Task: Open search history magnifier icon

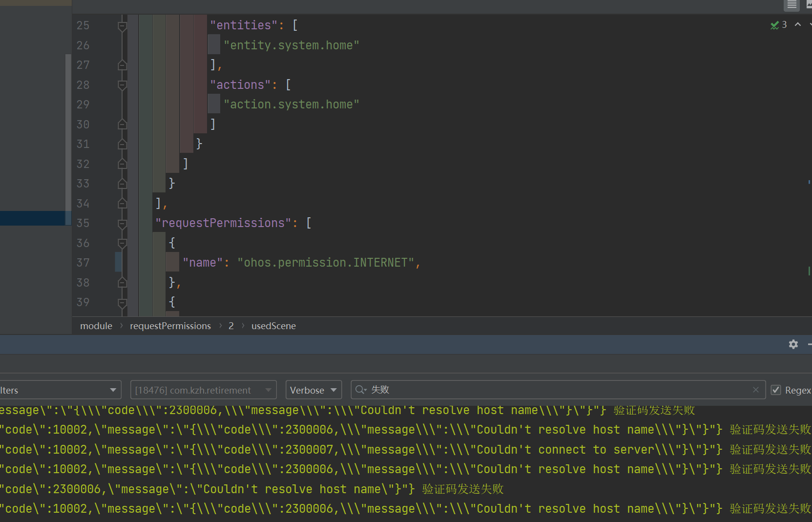Action: coord(361,390)
